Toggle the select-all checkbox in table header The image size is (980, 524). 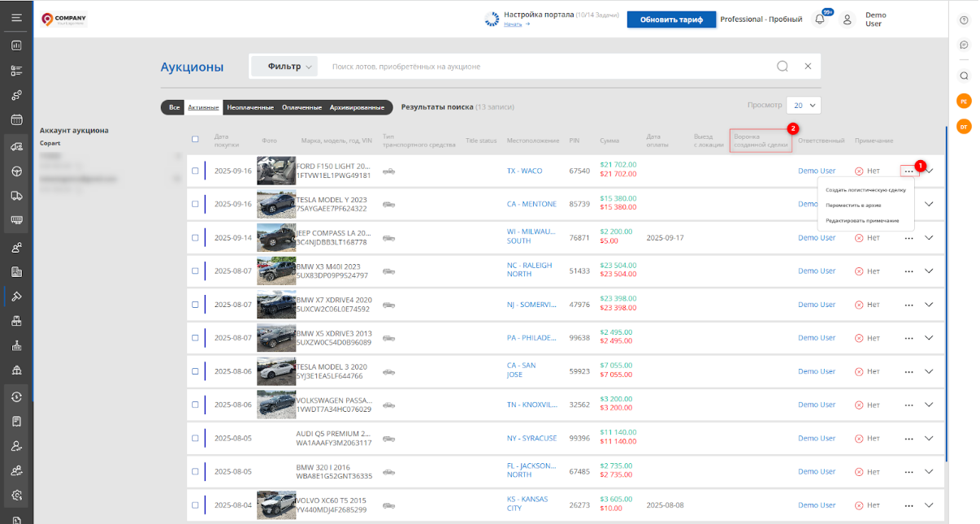tap(195, 139)
